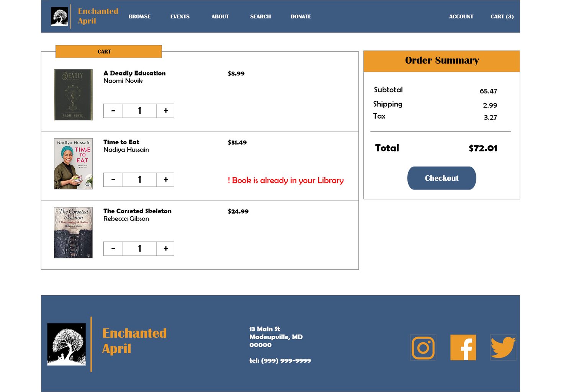This screenshot has height=392, width=561.
Task: Open the A Deadly Education book page
Action: [x=134, y=73]
